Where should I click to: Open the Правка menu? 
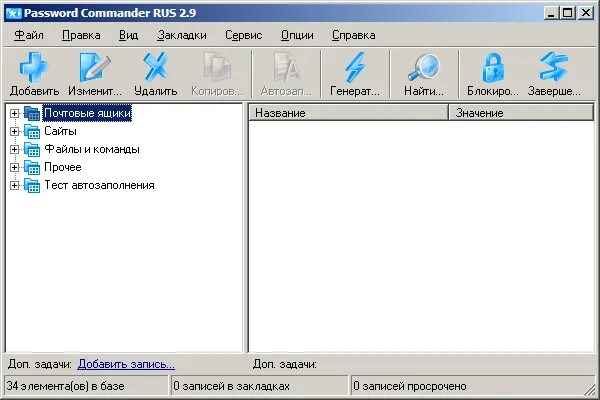[x=81, y=35]
